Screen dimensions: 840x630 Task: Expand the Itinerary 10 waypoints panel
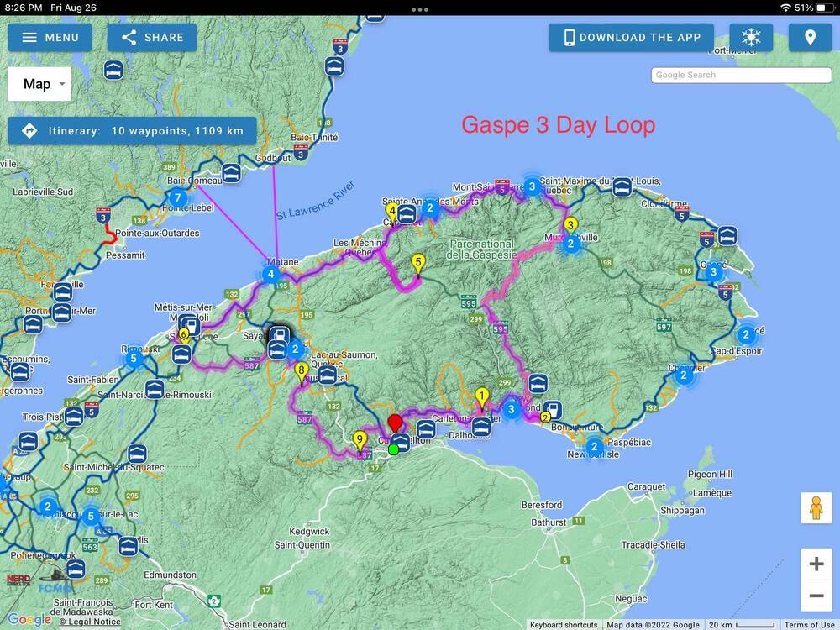[132, 131]
